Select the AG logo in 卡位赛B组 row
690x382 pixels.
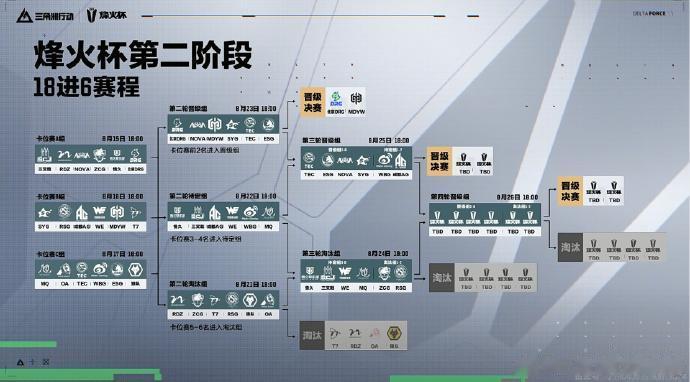82,213
